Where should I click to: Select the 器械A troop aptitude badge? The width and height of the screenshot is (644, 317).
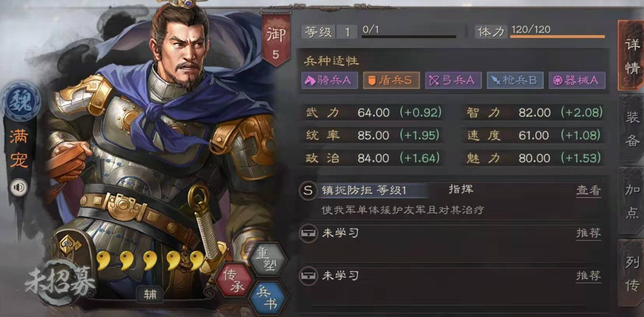(x=577, y=80)
